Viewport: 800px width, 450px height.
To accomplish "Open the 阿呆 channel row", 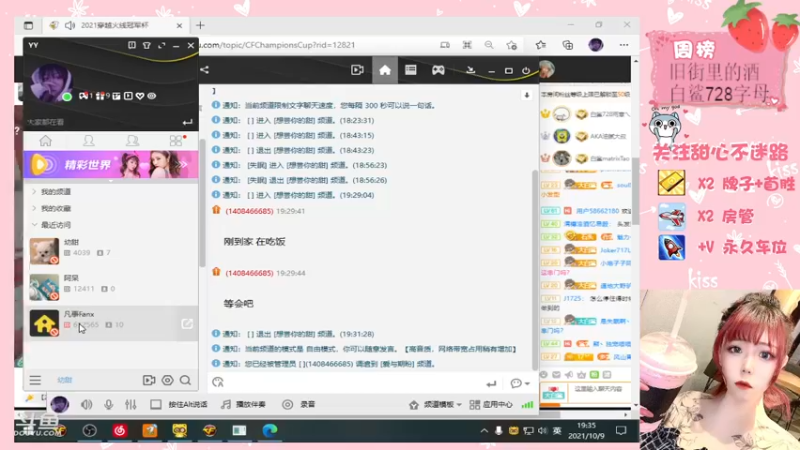I will coord(111,287).
